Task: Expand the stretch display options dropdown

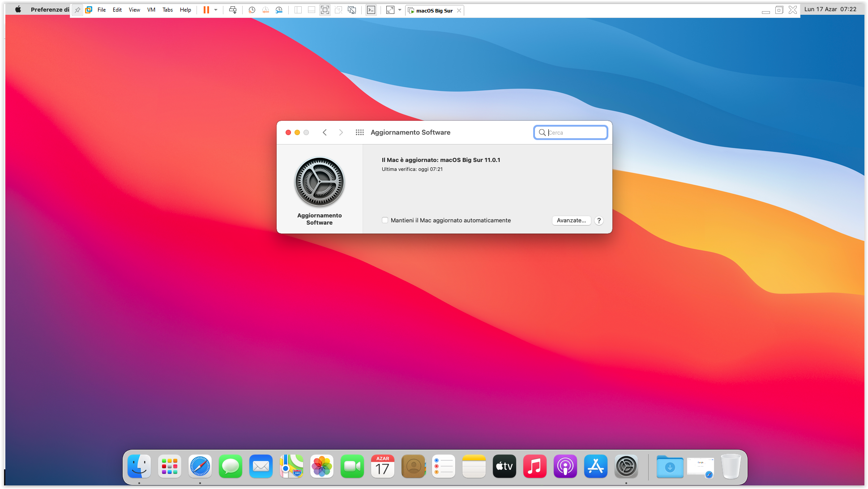Action: [400, 10]
